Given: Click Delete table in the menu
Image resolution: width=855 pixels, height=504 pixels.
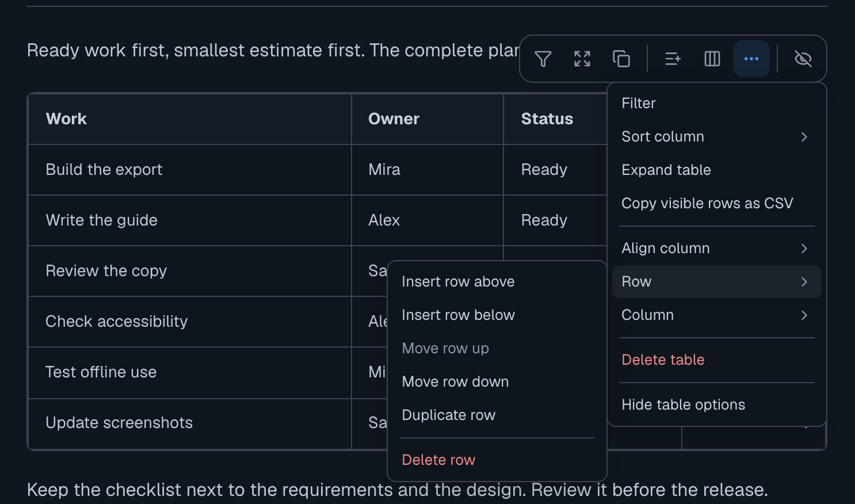Looking at the screenshot, I should [x=717, y=360].
